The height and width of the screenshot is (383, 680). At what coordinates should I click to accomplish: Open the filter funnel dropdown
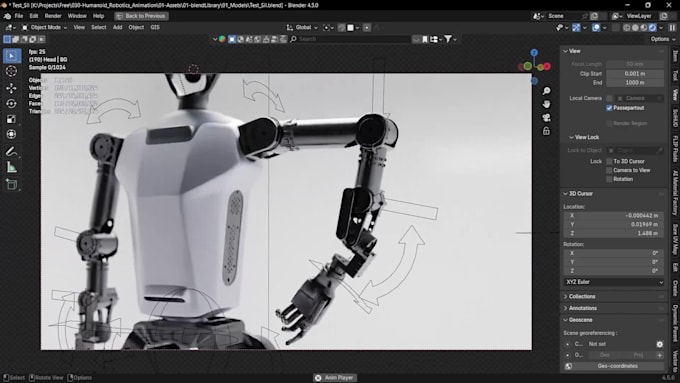[450, 39]
